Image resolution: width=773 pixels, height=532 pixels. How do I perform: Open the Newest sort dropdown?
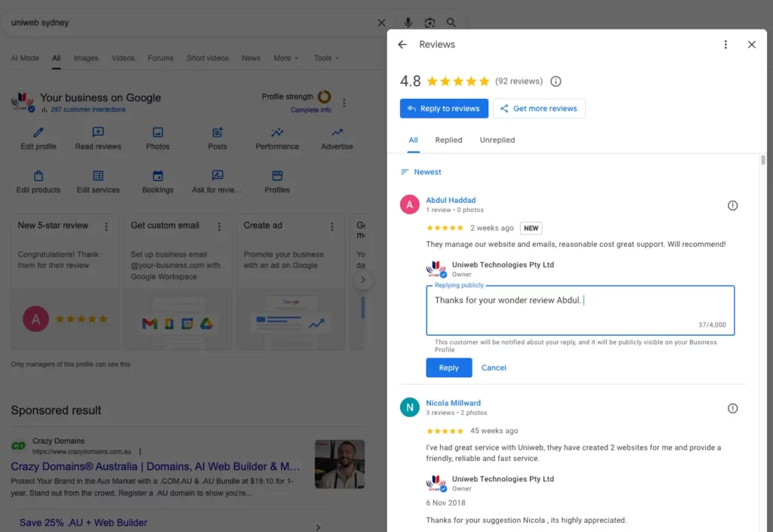click(x=421, y=172)
